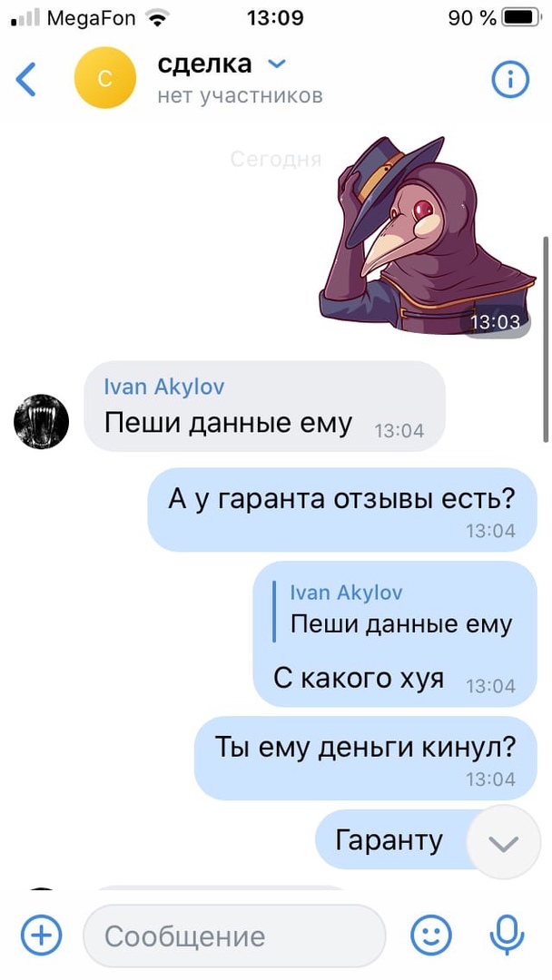The height and width of the screenshot is (980, 552).
Task: Select the Ты ему деньги кинул? message
Action: click(365, 758)
